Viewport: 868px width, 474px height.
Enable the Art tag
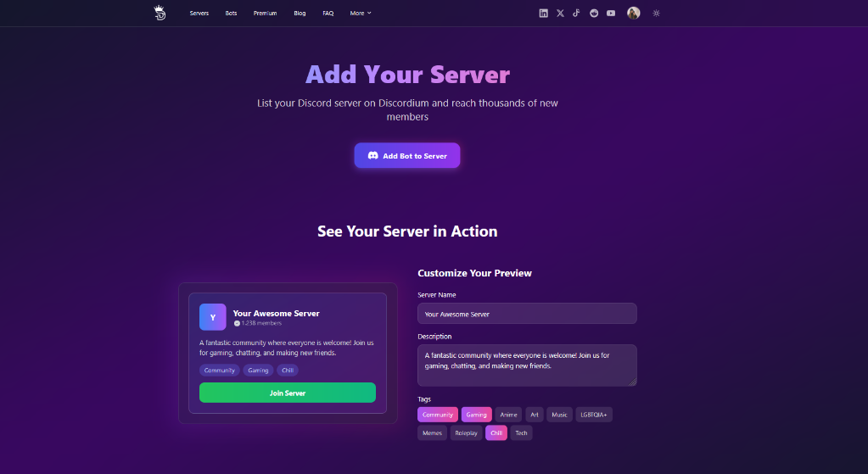pyautogui.click(x=535, y=415)
